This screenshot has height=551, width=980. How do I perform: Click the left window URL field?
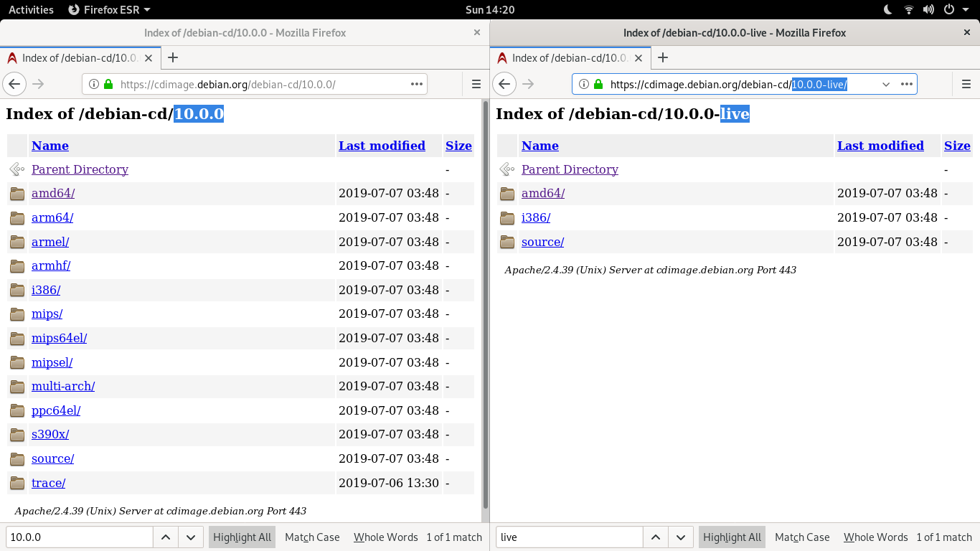click(x=255, y=84)
